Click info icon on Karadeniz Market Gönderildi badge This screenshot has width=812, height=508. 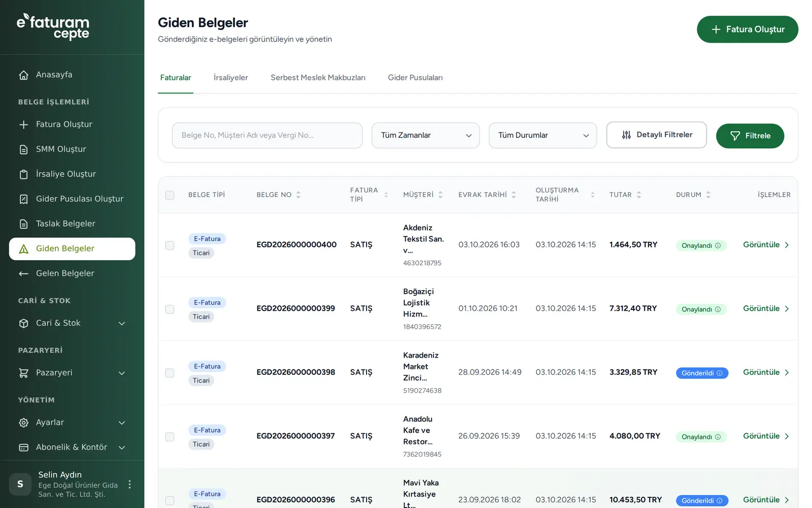719,373
